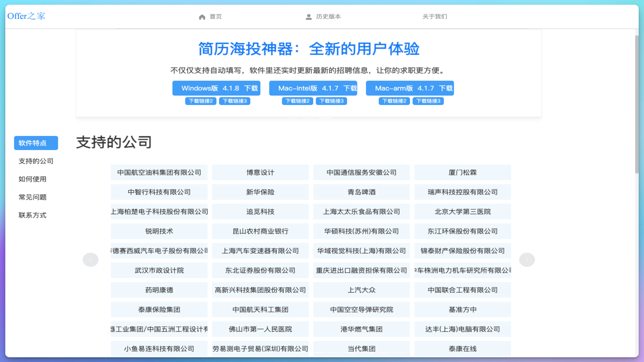Click the right carousel arrow
The image size is (644, 362).
coord(527,259)
